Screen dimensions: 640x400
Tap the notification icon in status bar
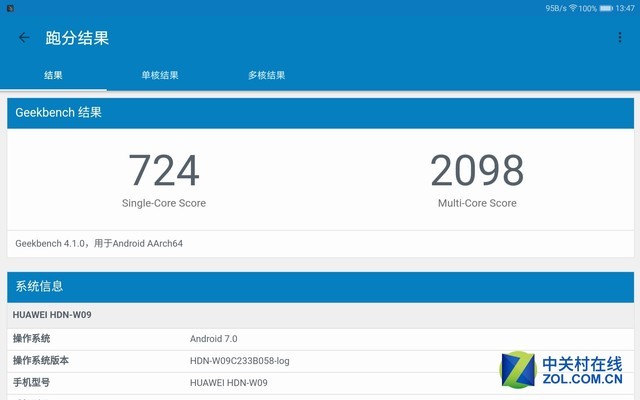tap(10, 8)
